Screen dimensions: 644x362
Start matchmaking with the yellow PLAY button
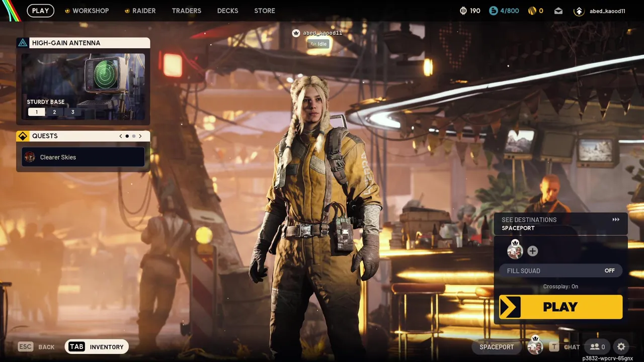560,307
